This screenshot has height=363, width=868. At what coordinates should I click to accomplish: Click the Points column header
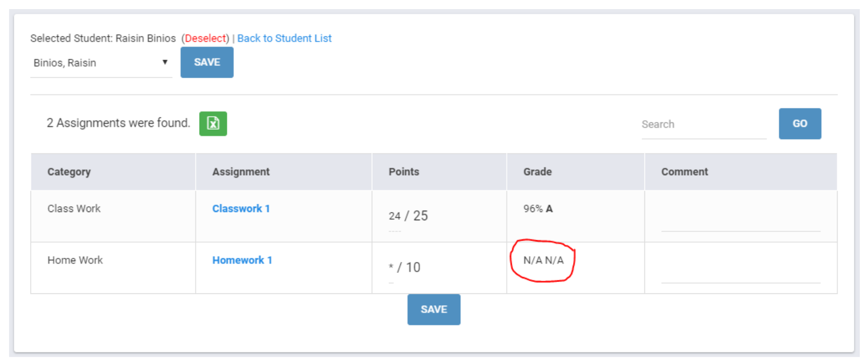click(404, 172)
